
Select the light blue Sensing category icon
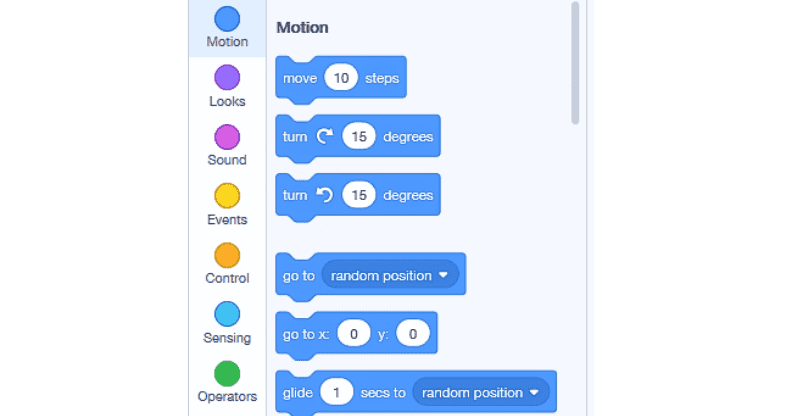(x=227, y=314)
